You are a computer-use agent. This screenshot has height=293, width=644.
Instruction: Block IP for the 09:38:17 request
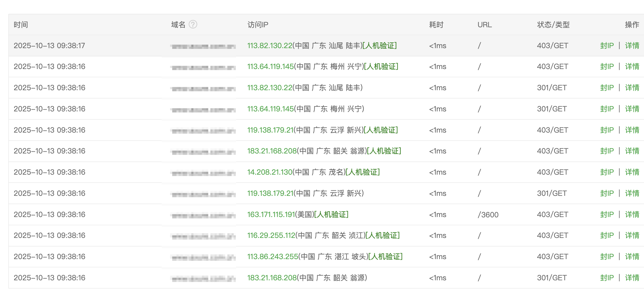[607, 46]
